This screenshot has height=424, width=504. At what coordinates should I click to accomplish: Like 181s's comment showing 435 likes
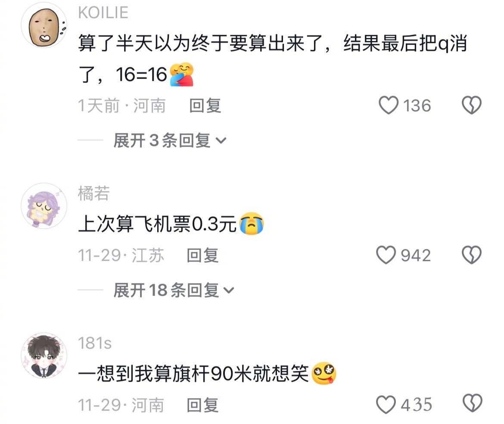tap(386, 404)
